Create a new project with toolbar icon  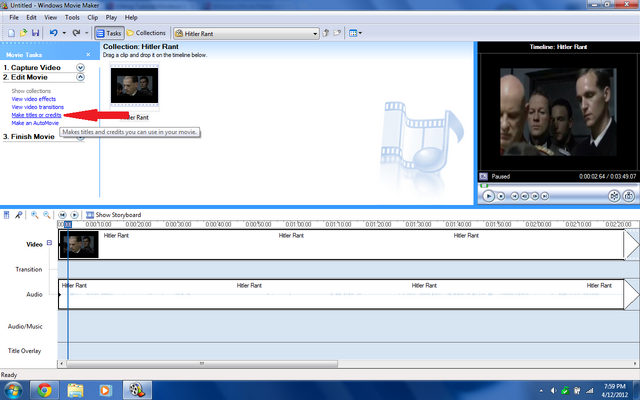tap(11, 33)
